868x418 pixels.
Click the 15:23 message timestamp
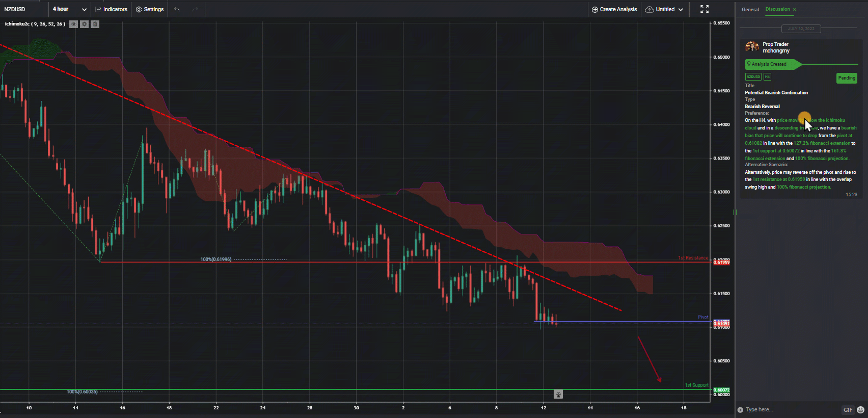tap(851, 195)
